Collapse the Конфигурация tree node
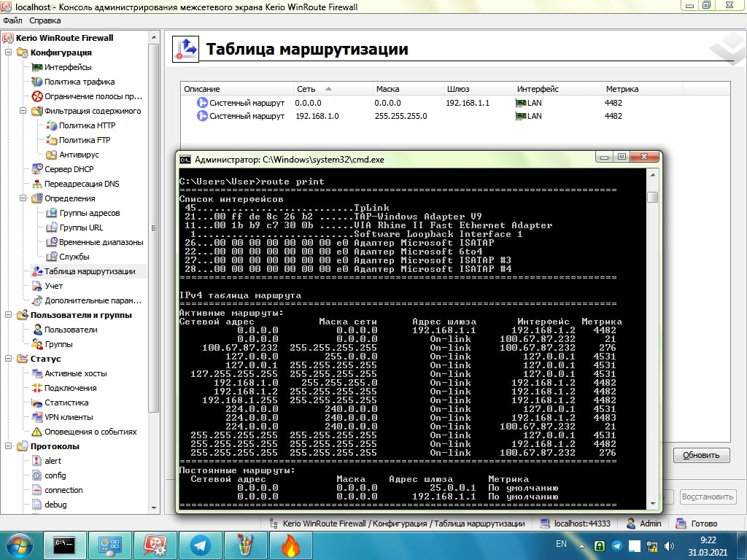Viewport: 747px width, 560px height. pos(8,52)
